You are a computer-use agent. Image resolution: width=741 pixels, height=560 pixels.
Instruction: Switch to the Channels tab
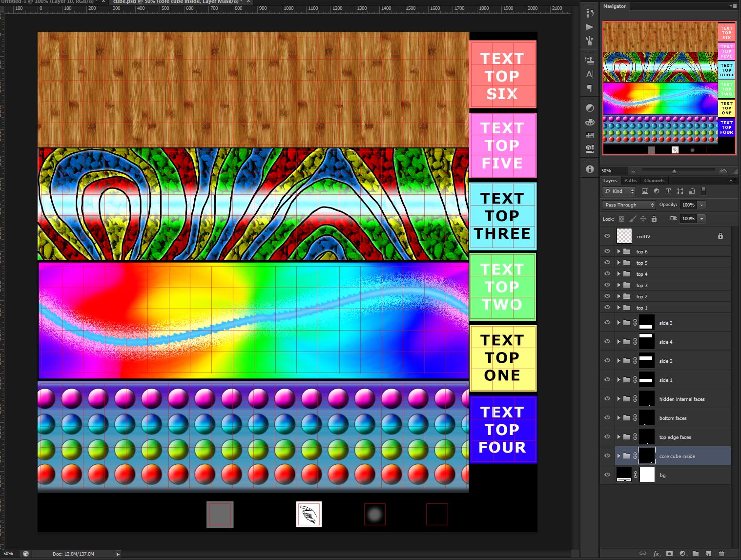pos(654,181)
